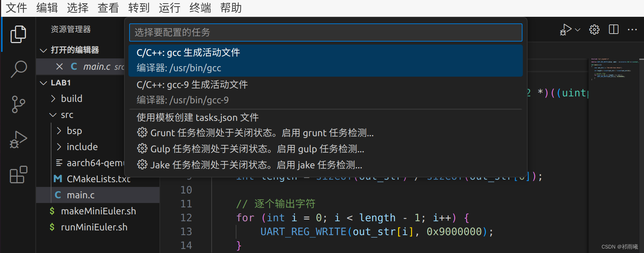The height and width of the screenshot is (253, 644).
Task: Open the Explorer view in activity bar
Action: [18, 34]
